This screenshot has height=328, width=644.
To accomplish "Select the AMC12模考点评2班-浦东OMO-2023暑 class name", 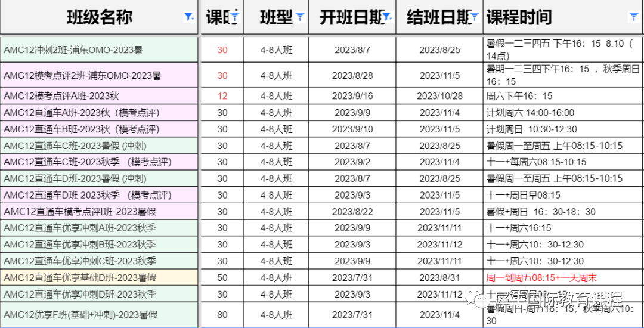I will [x=82, y=76].
